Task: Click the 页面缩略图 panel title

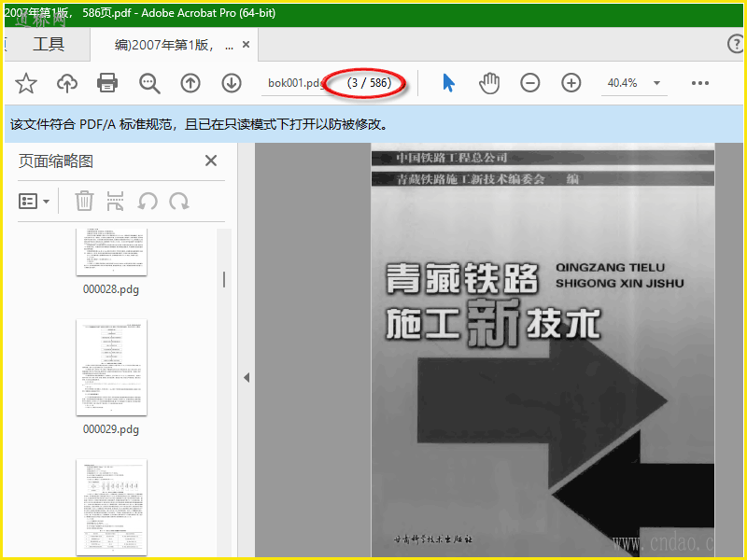Action: click(x=56, y=161)
